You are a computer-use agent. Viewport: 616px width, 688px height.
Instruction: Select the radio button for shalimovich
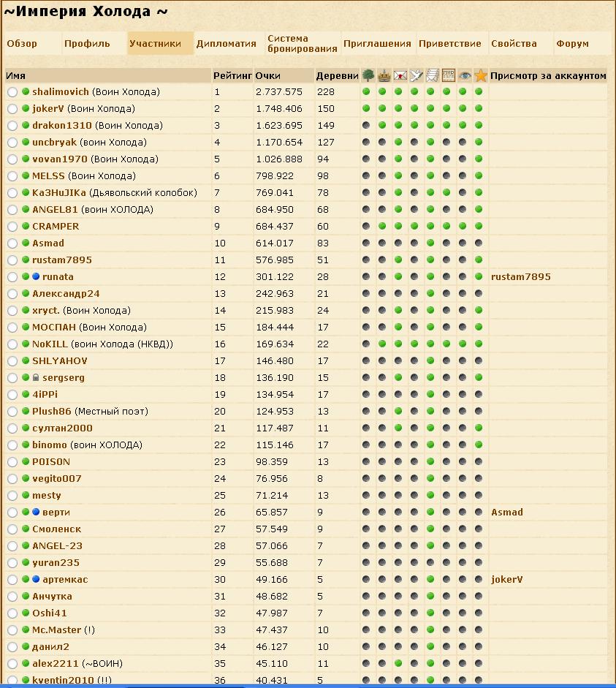click(12, 91)
